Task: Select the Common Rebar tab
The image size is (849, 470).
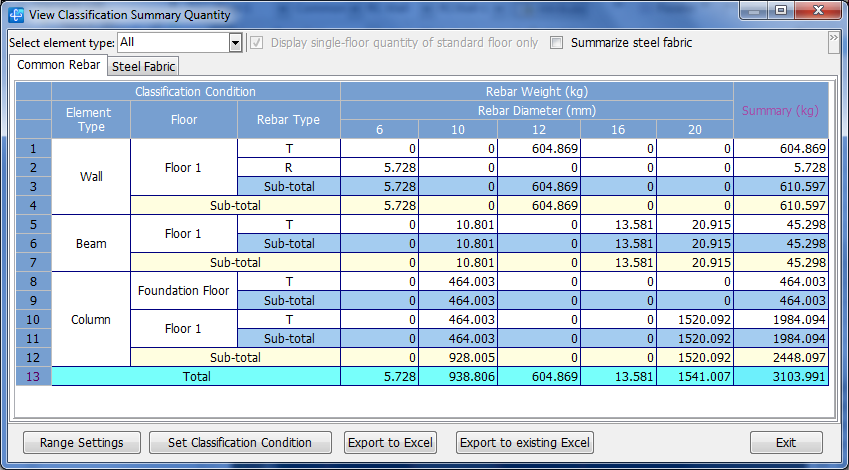Action: point(58,65)
